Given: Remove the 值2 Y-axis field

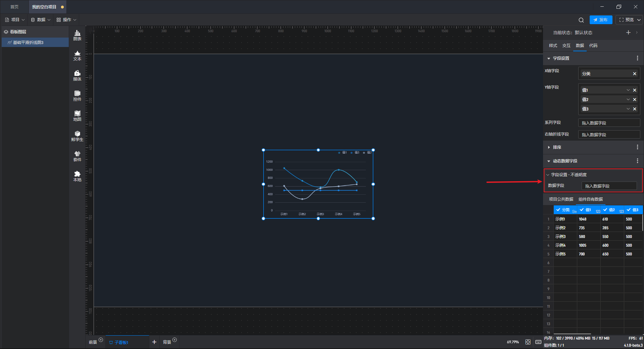Looking at the screenshot, I should pyautogui.click(x=635, y=100).
